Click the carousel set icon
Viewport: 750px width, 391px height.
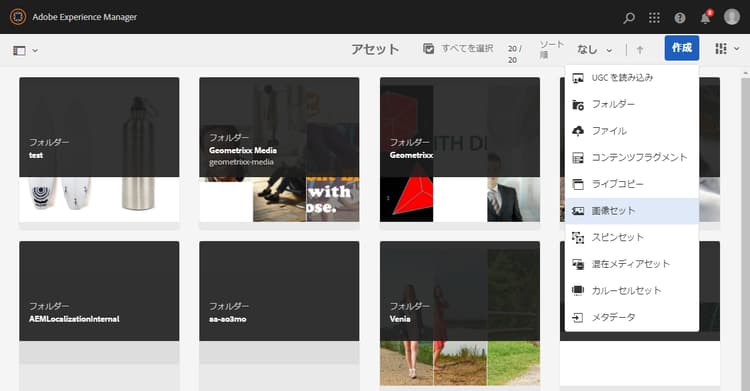coord(578,290)
